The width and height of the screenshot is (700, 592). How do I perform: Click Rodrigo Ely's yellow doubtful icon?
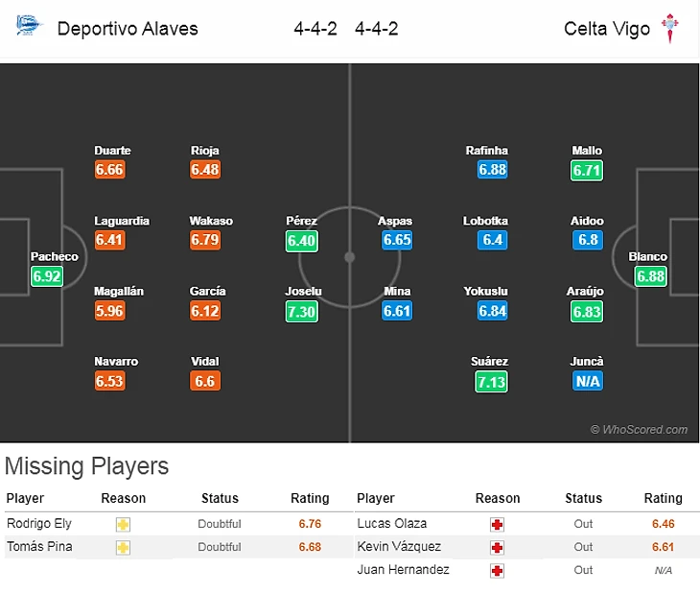click(124, 525)
